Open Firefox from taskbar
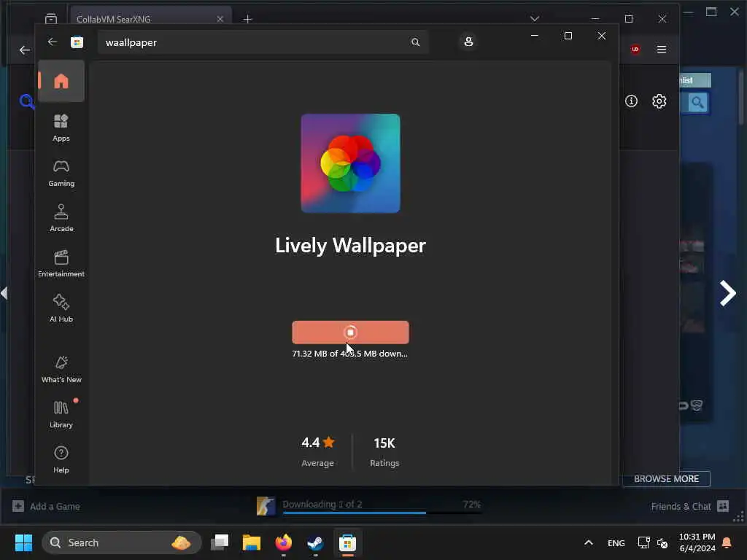Viewport: 747px width, 560px height. [284, 542]
